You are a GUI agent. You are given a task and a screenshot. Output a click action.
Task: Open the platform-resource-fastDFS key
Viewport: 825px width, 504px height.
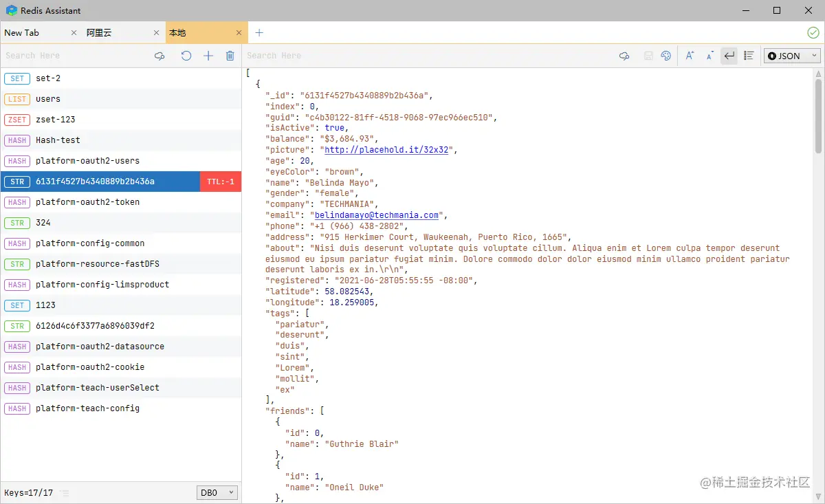click(x=120, y=264)
